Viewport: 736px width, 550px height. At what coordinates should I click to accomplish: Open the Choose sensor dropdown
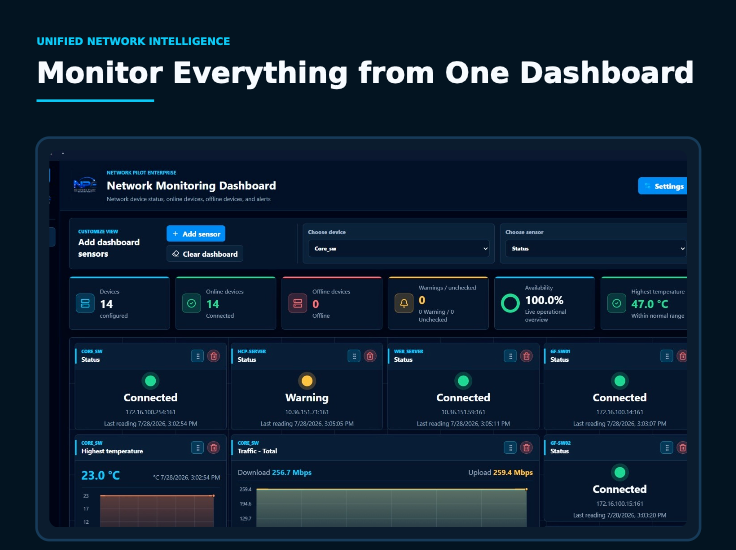[x=596, y=249]
